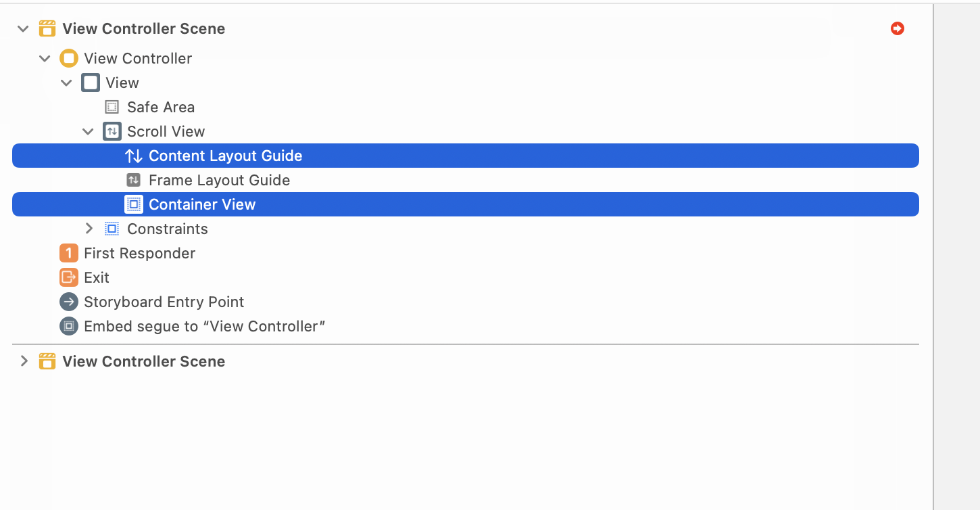Image resolution: width=980 pixels, height=510 pixels.
Task: Select the Content Layout Guide row
Action: [225, 156]
